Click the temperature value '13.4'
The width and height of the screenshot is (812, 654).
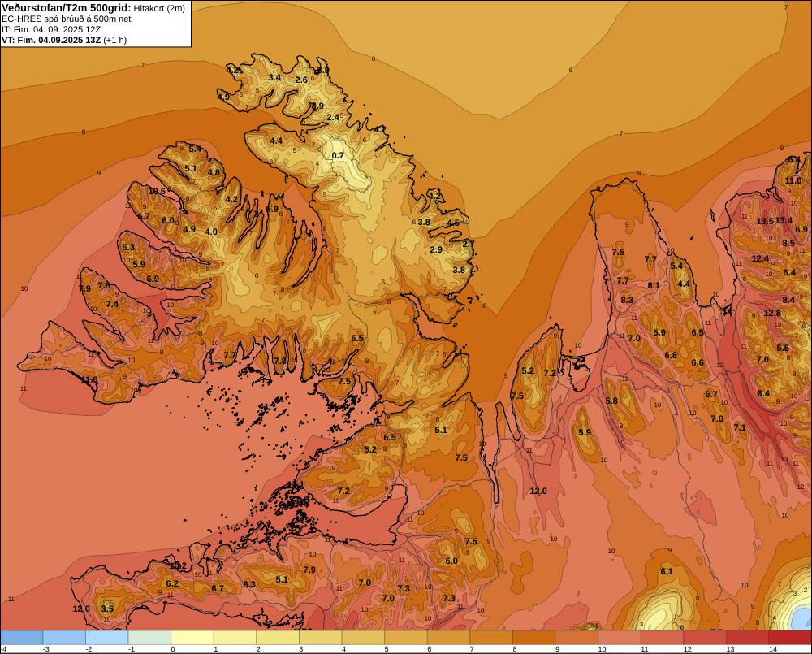784,221
